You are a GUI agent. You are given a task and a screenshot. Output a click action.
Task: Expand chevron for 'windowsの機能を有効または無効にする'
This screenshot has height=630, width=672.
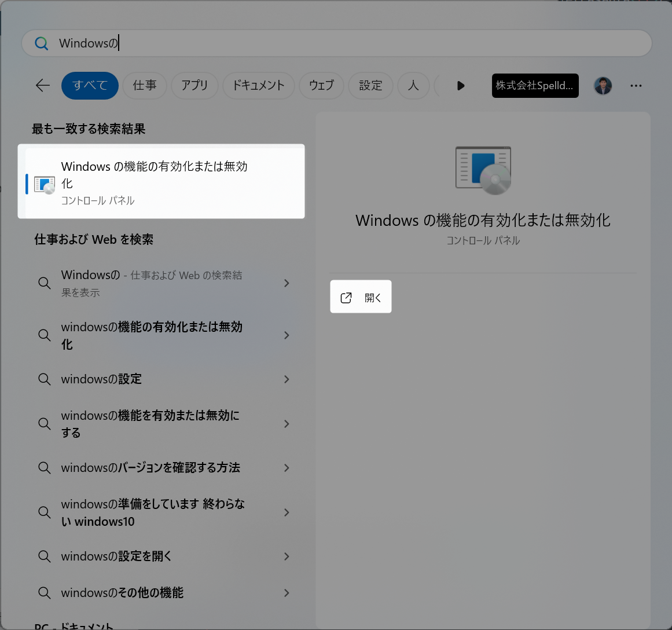(287, 424)
